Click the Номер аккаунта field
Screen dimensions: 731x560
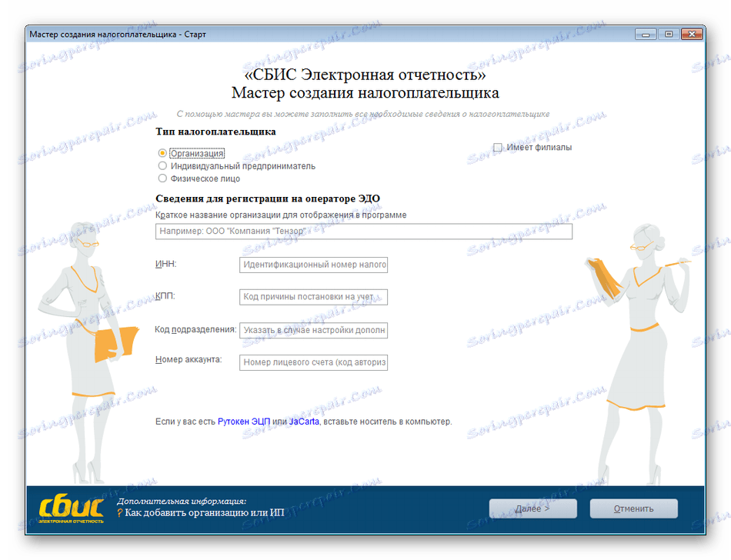point(313,362)
